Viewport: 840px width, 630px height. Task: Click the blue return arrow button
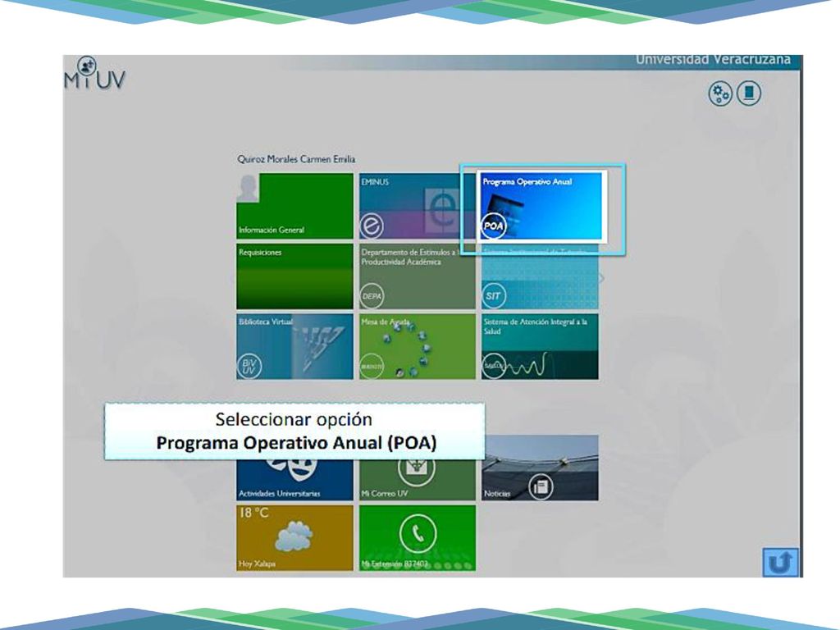780,563
